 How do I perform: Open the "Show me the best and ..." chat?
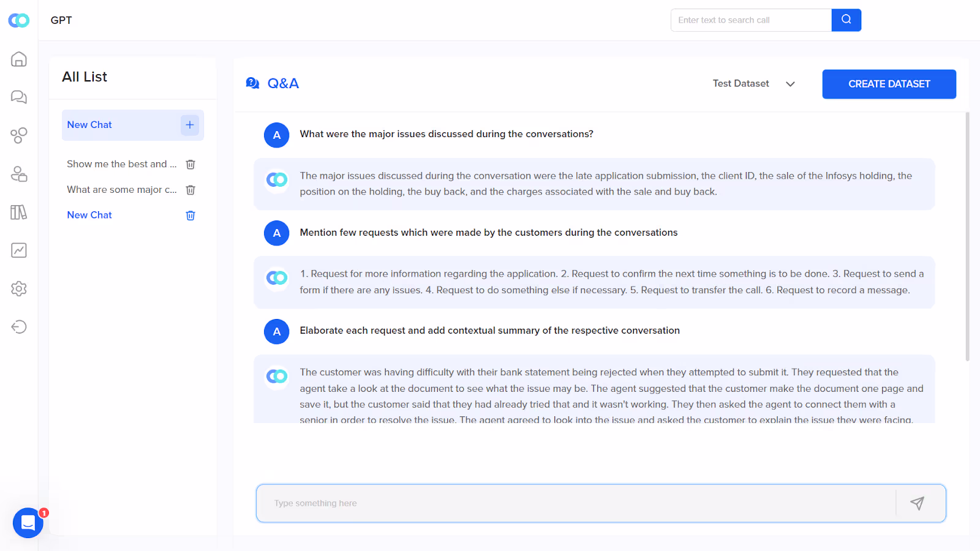pyautogui.click(x=122, y=164)
